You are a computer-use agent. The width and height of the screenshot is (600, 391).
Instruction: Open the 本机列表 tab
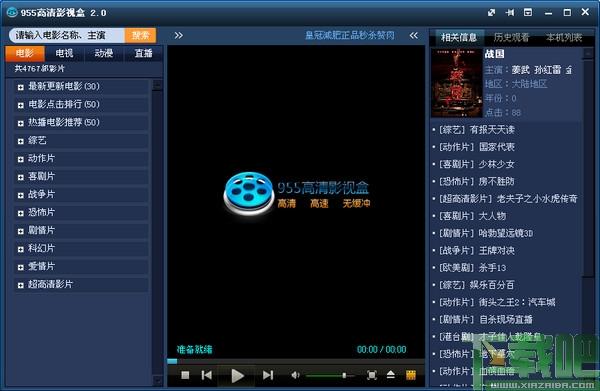click(564, 37)
